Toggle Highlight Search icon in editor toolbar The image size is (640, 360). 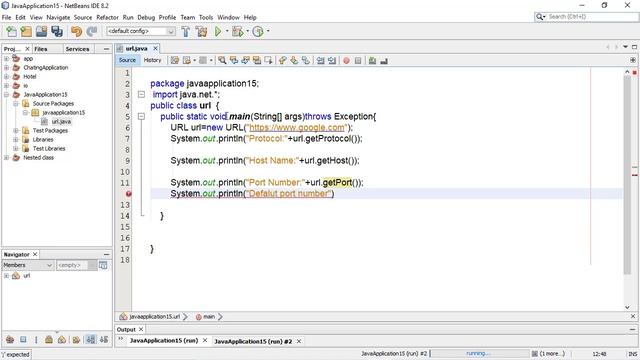coord(257,60)
